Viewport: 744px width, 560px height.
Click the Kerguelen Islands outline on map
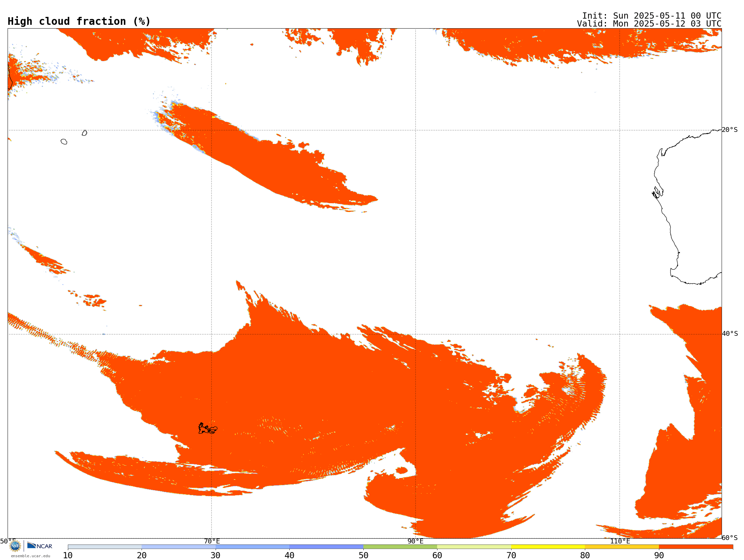pyautogui.click(x=208, y=428)
